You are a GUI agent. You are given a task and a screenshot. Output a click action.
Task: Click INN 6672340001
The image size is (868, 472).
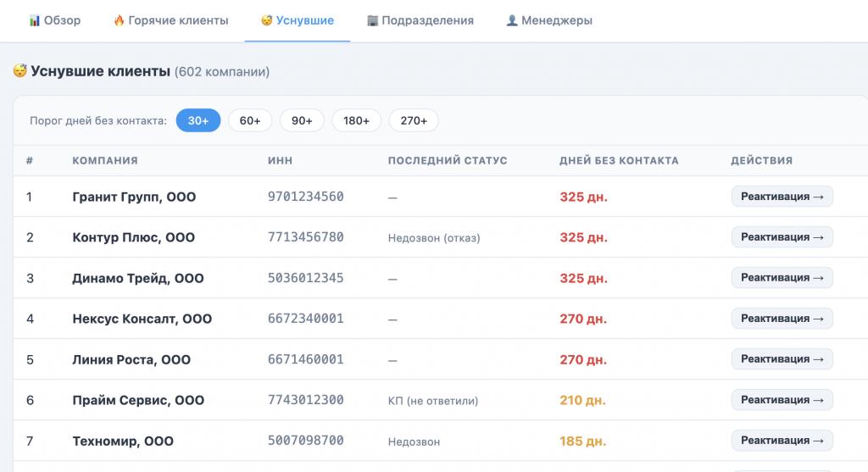(x=305, y=318)
